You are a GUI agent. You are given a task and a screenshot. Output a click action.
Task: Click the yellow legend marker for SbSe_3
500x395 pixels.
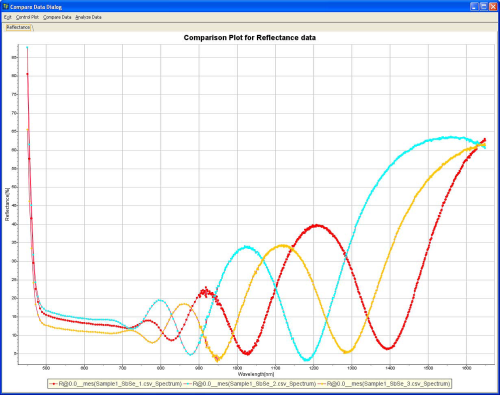pyautogui.click(x=322, y=384)
